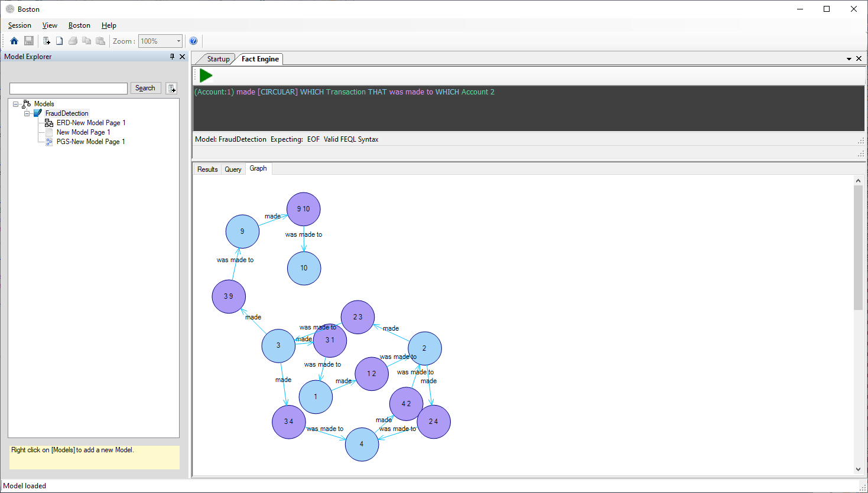Select transaction node 9 10 in graph
The width and height of the screenshot is (868, 493).
[304, 209]
